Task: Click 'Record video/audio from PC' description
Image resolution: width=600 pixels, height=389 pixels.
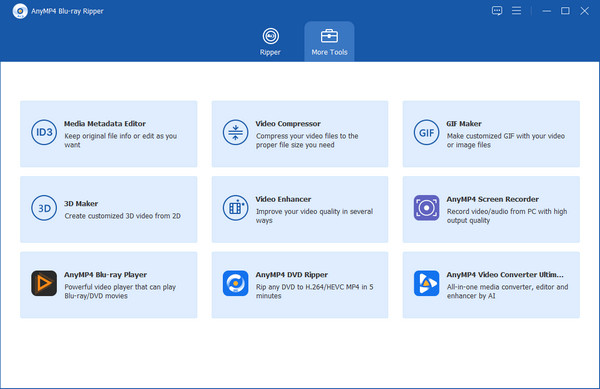Action: (x=507, y=216)
